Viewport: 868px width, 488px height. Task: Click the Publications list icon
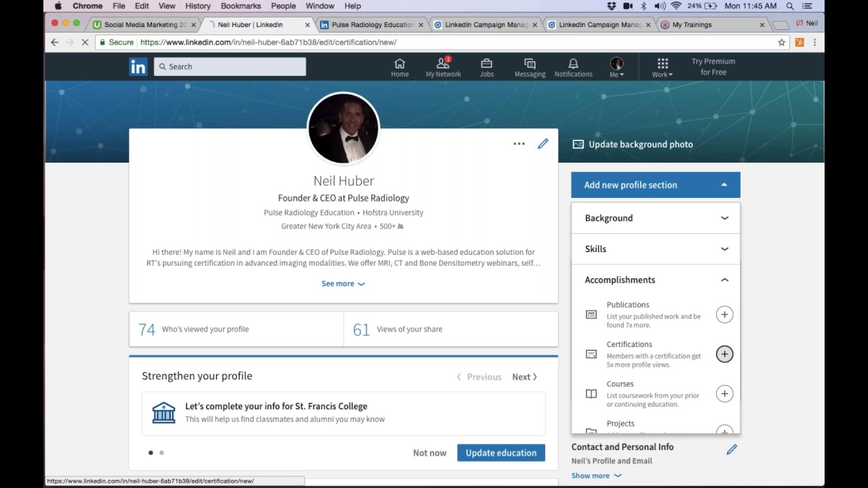pos(591,314)
